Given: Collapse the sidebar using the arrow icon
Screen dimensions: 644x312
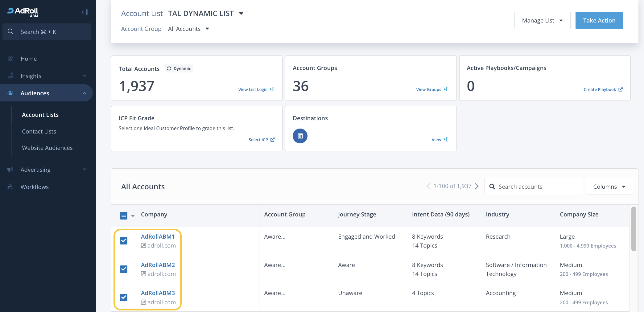Looking at the screenshot, I should (85, 12).
